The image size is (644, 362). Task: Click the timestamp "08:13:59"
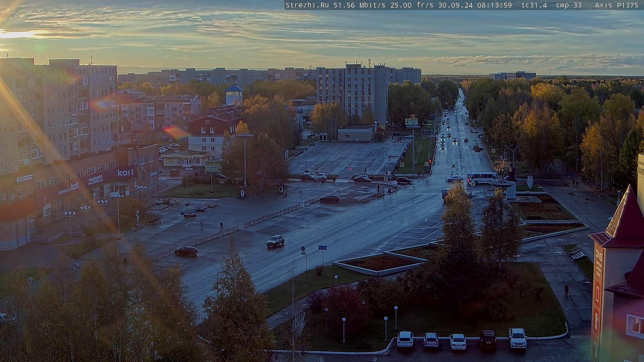[494, 5]
